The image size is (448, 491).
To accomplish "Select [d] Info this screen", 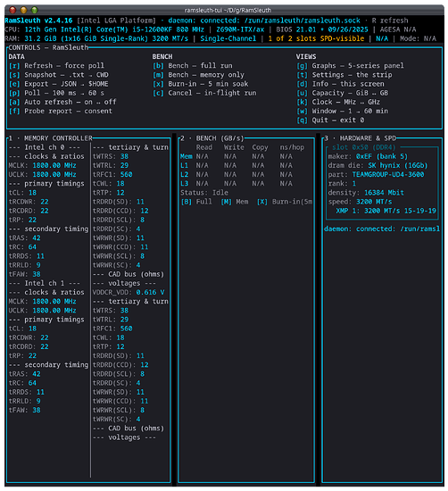I will 340,84.
